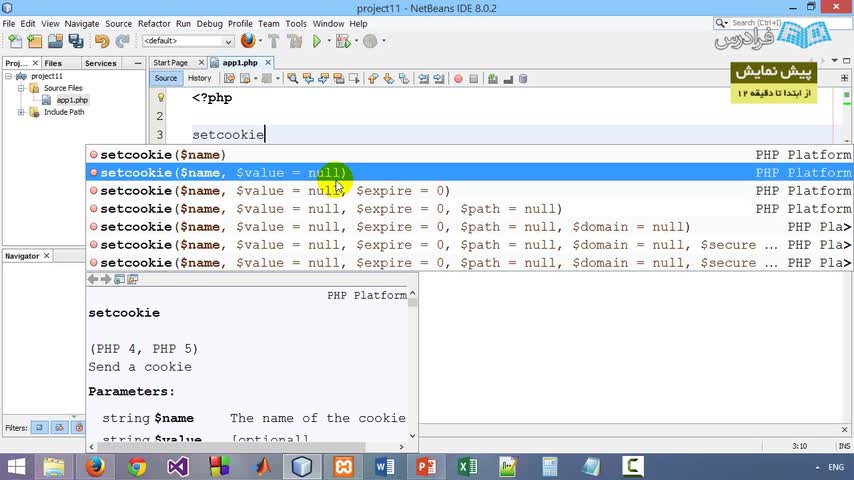Close the Navigator panel
Viewport: 854px width, 480px height.
pos(47,256)
